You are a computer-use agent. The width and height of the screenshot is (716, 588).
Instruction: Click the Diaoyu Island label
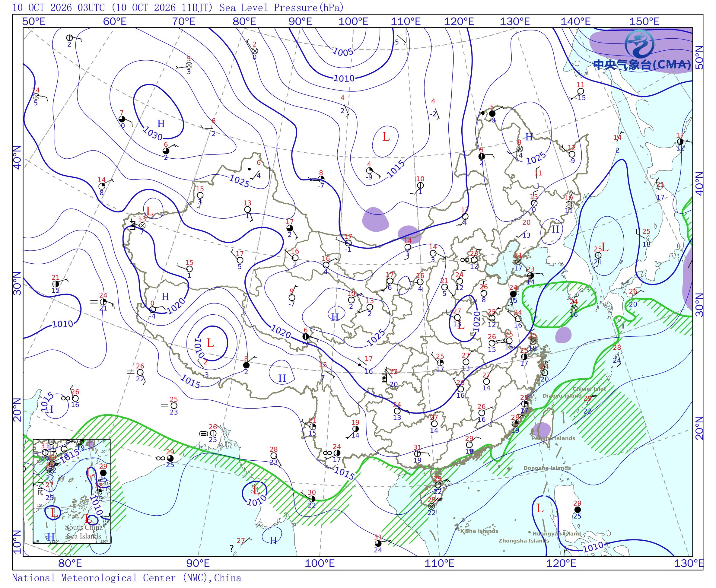click(x=562, y=396)
